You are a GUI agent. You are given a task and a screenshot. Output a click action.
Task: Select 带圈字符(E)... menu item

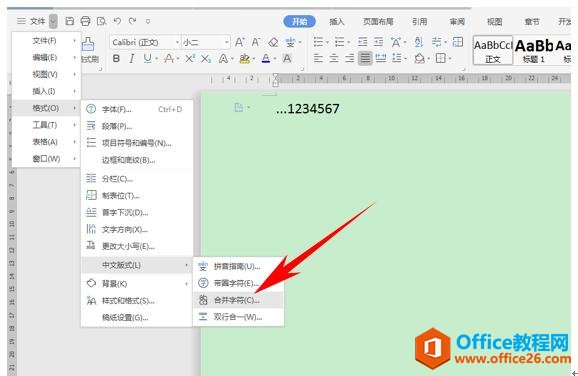click(238, 283)
